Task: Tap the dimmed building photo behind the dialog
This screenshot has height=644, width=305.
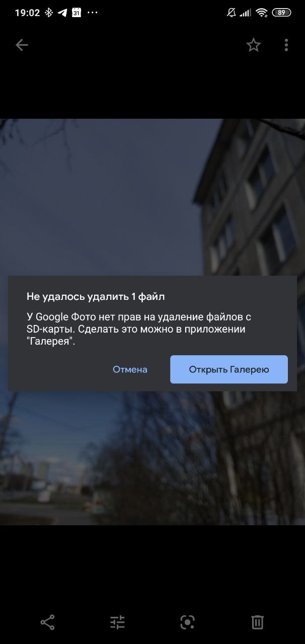Action: 152,196
